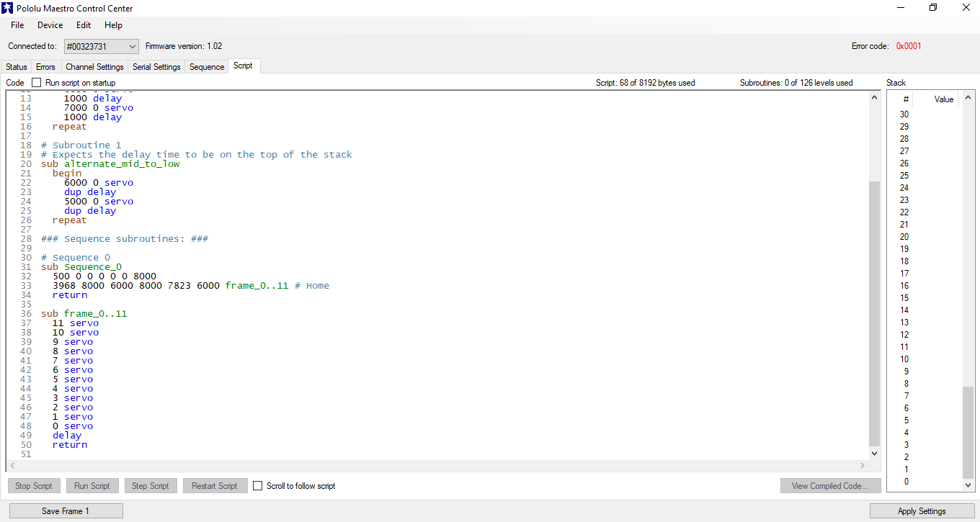Open the Stack panel scroll-up arrow
This screenshot has height=522, width=980.
click(968, 97)
